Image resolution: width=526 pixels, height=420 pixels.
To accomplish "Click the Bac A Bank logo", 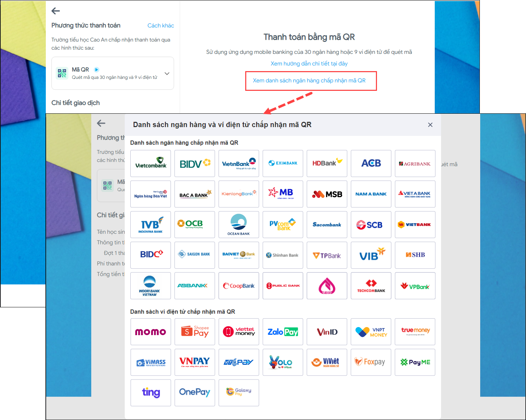I will point(195,194).
